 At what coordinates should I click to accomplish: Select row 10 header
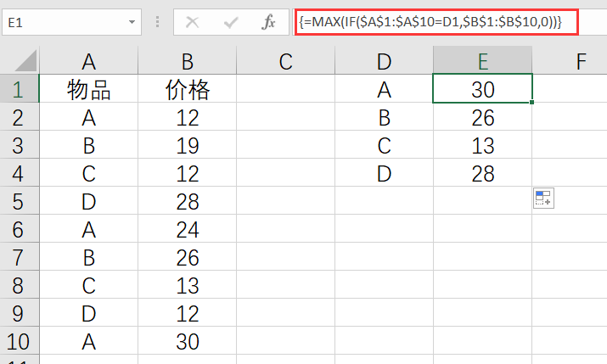pos(20,340)
